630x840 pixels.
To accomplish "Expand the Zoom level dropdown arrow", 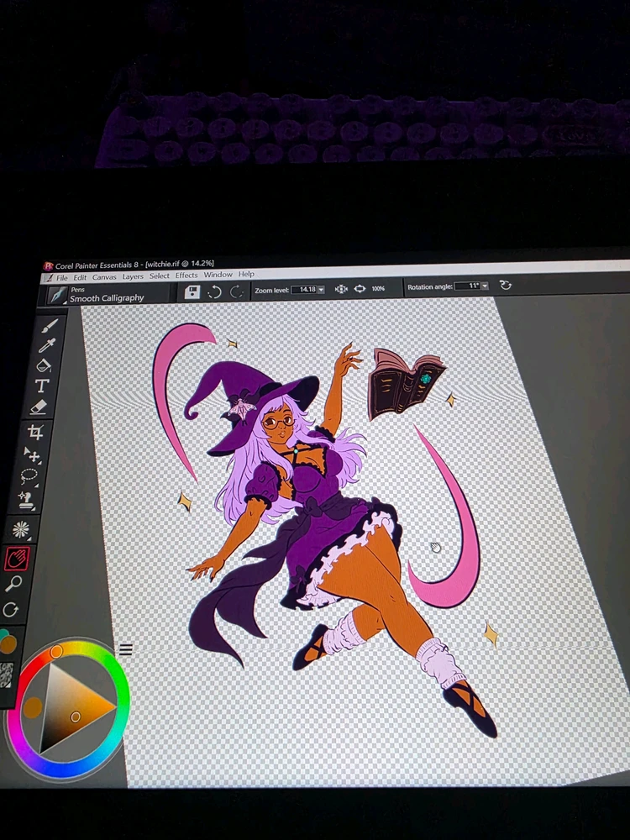I will [x=322, y=290].
